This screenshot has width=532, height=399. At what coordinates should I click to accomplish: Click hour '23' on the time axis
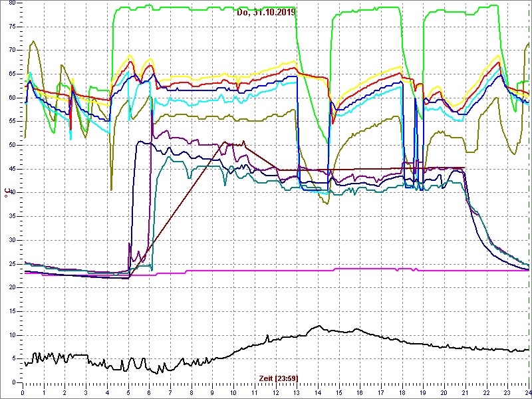click(x=507, y=392)
